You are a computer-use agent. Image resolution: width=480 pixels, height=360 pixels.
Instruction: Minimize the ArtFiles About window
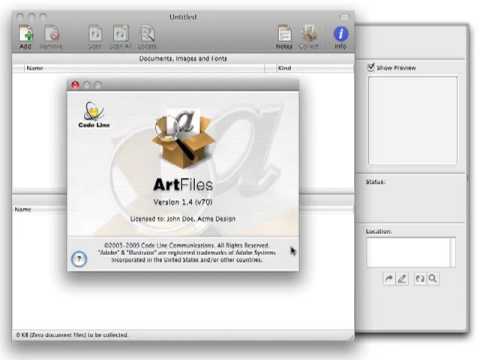point(87,85)
